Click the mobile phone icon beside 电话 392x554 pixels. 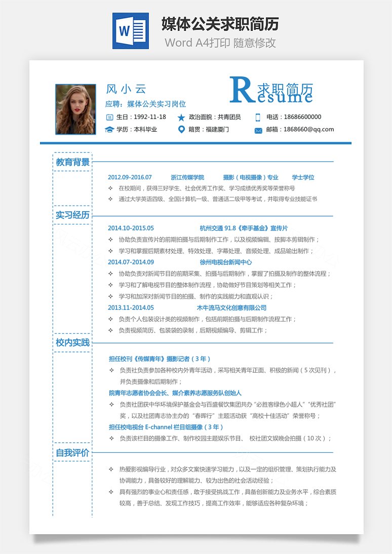258,117
